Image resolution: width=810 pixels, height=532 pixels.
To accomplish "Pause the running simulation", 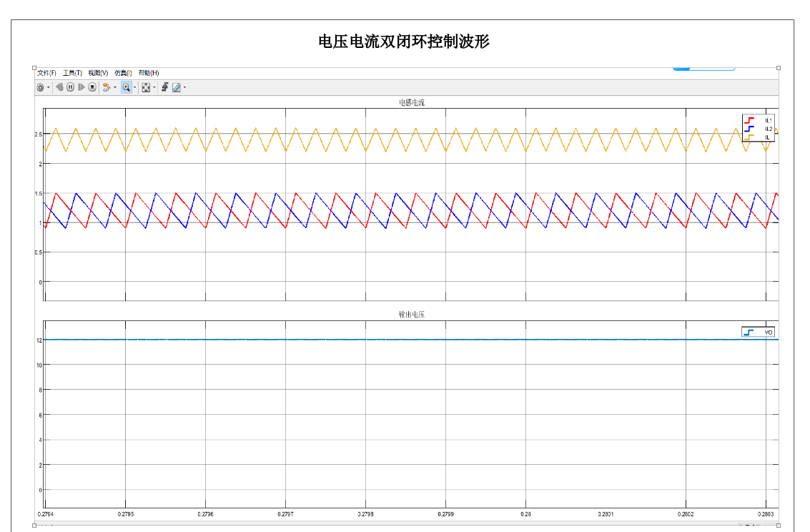I will [x=71, y=87].
